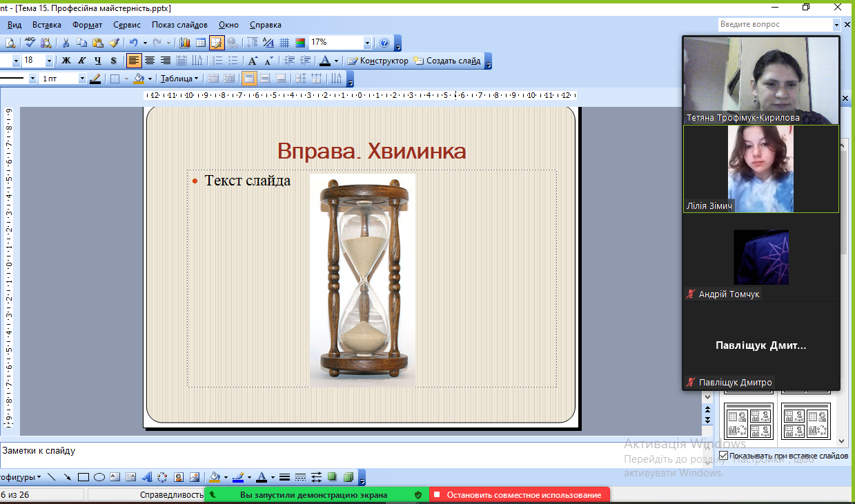
Task: Insert a chart from the toolbar
Action: 184,43
